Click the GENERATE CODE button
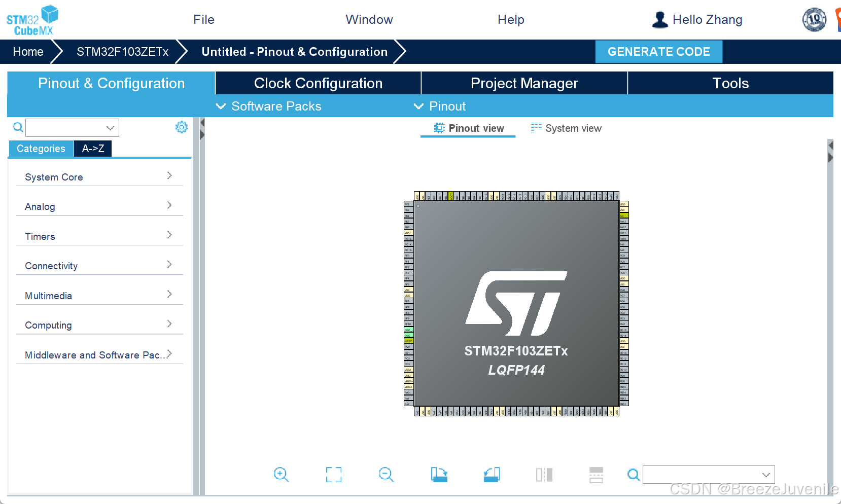 (x=658, y=52)
